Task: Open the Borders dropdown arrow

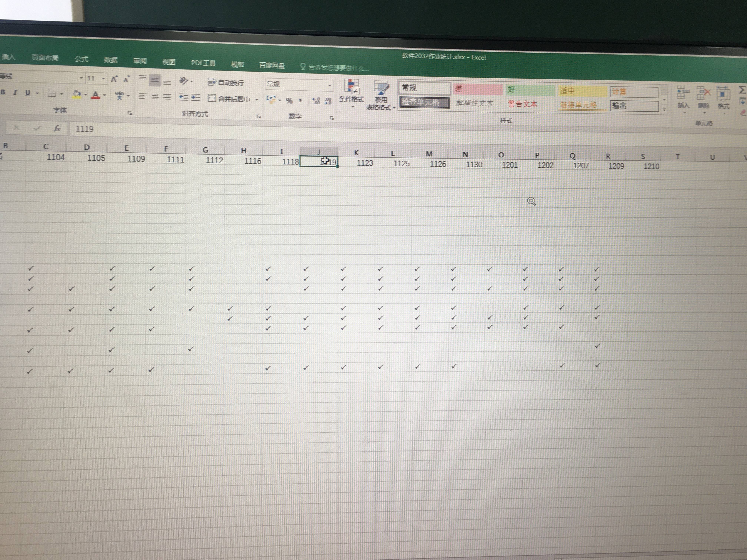Action: click(x=62, y=94)
